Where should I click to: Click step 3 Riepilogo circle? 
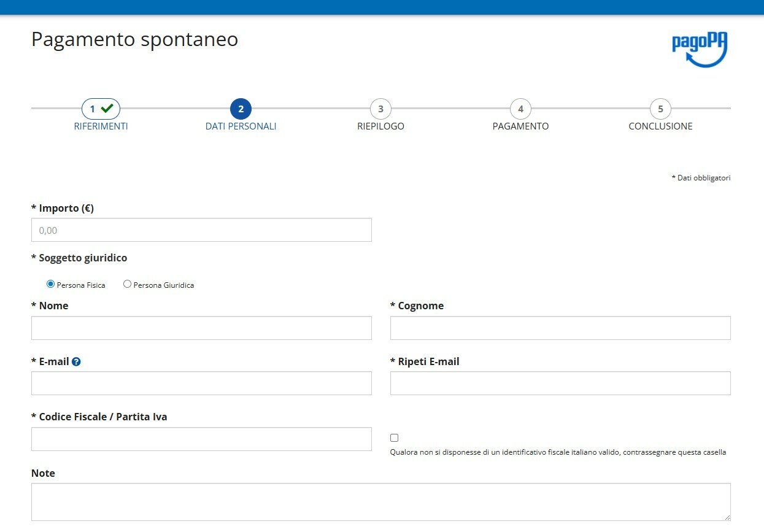tap(380, 109)
